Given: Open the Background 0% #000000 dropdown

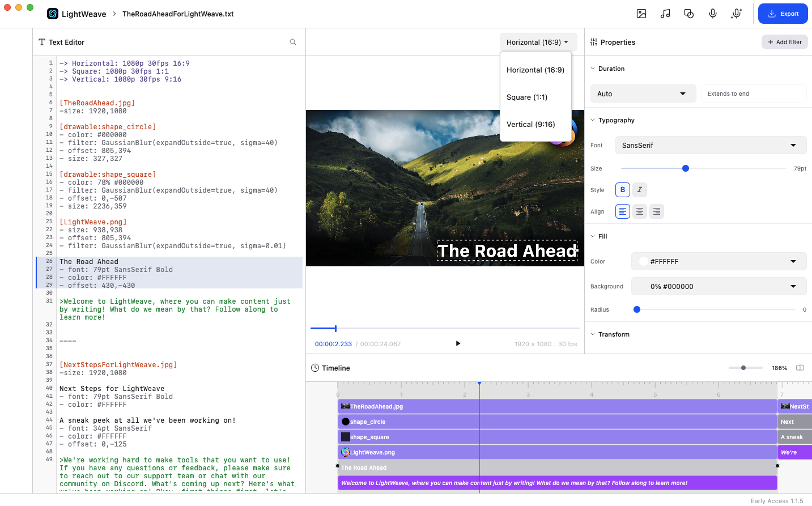Looking at the screenshot, I should point(719,286).
